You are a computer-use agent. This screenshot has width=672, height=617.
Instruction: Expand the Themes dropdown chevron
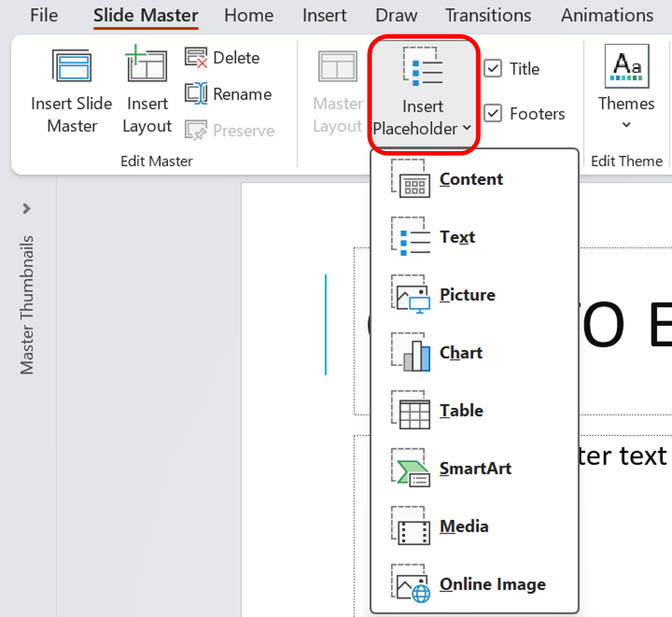coord(626,125)
